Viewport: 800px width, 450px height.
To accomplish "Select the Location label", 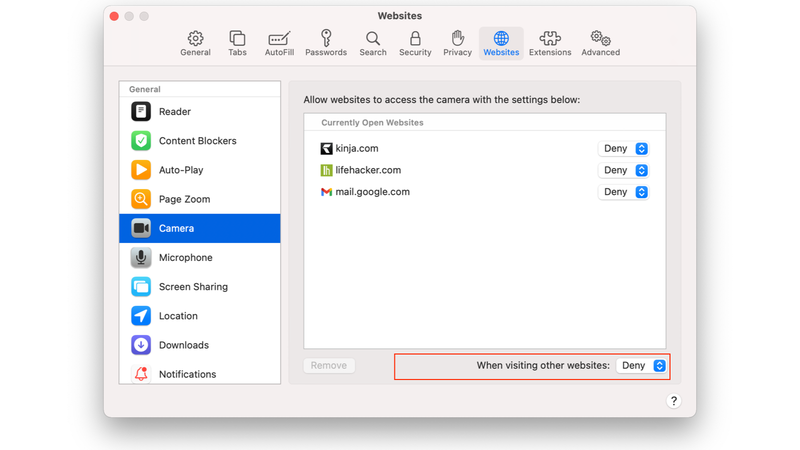I will [x=178, y=316].
